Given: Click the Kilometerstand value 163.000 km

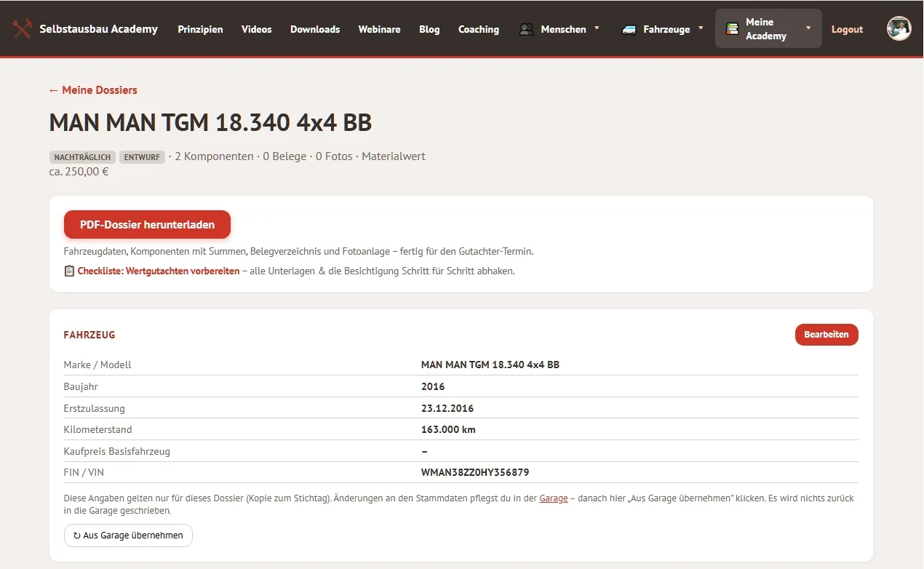Looking at the screenshot, I should (448, 429).
